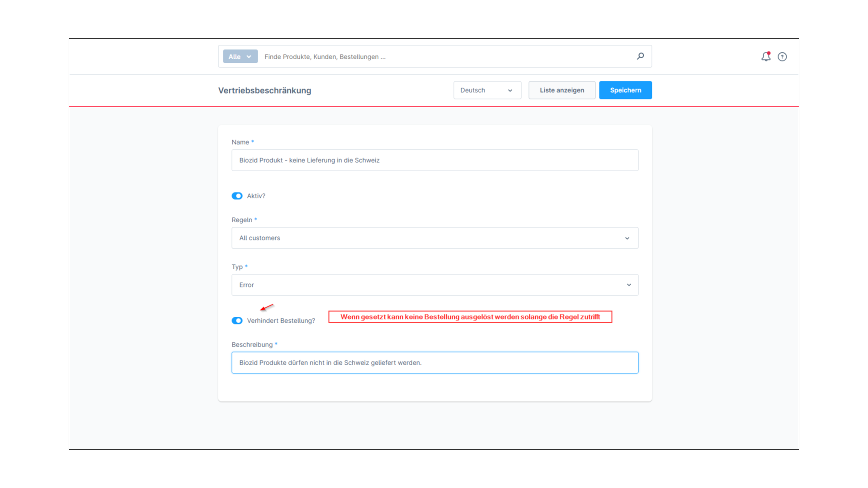Toggle the 'Aktiv?' switch
Viewport: 868px width, 488px height.
pyautogui.click(x=237, y=196)
